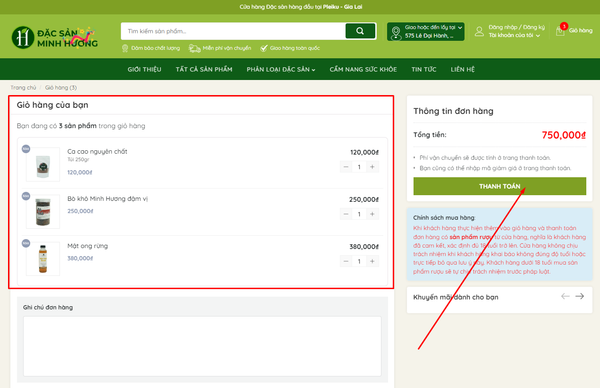Viewport: 600px width, 388px height.
Task: Click Bò khô Minh Hương quantity field
Action: coord(359,214)
